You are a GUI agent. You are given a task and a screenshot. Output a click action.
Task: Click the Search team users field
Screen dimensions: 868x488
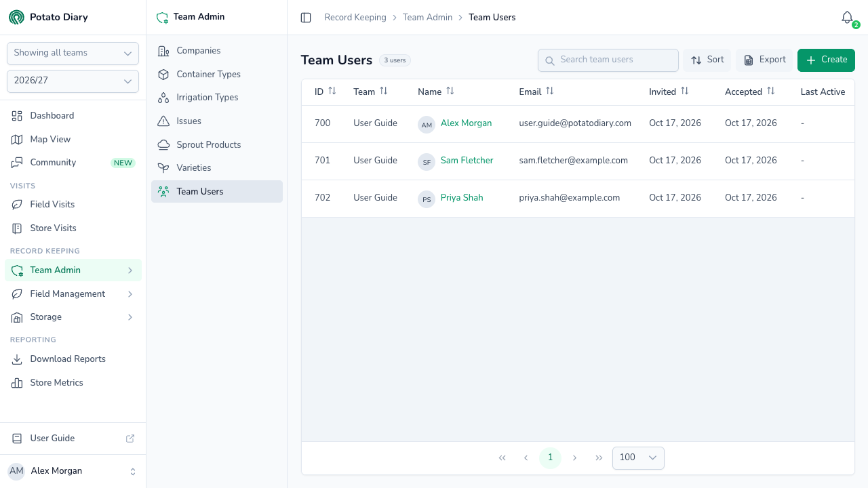pos(608,60)
